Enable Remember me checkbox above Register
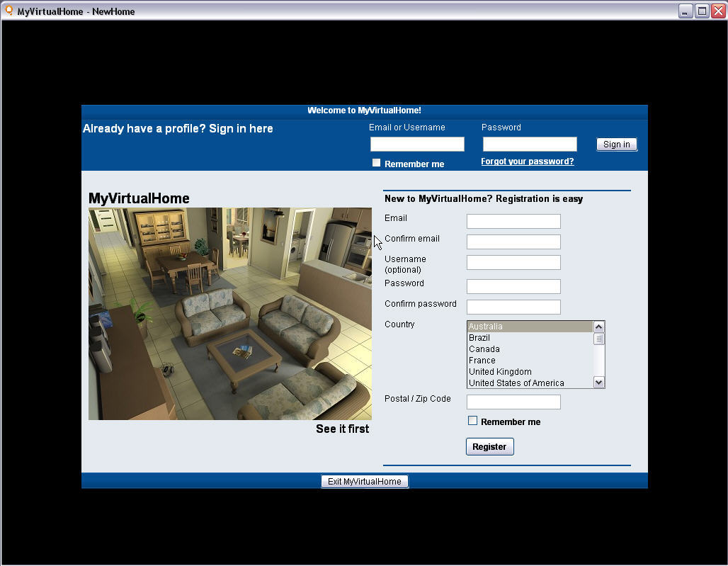 [473, 421]
